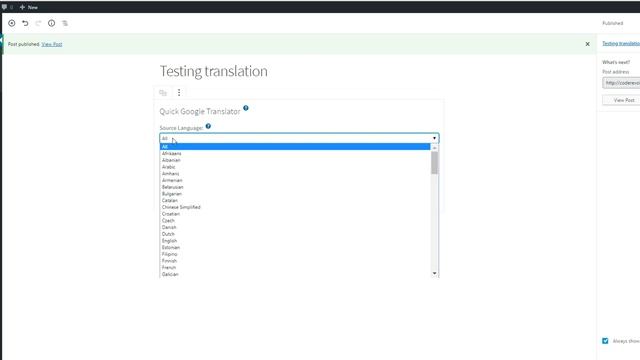Open the Testing translation link in sidebar
640x360 pixels.
[x=621, y=43]
